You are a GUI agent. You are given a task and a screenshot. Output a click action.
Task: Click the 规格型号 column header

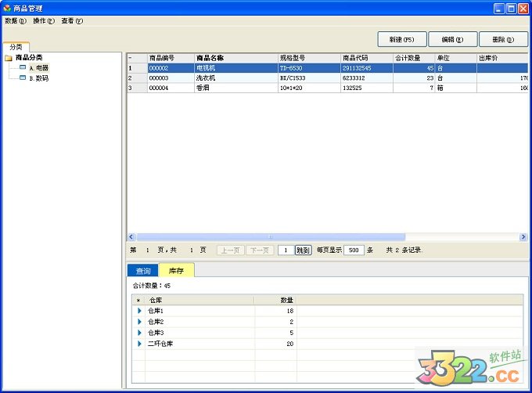point(309,58)
